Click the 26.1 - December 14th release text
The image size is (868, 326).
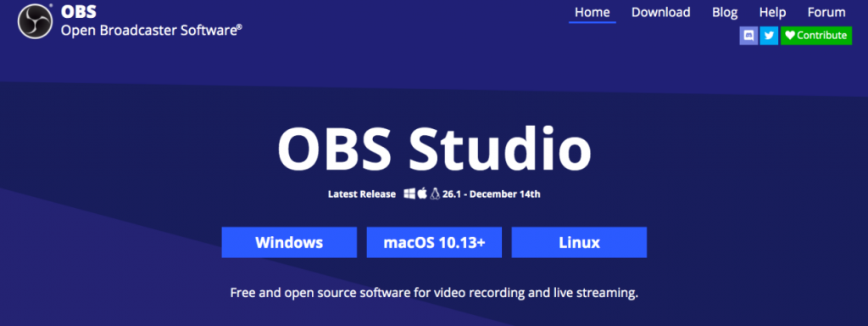491,194
